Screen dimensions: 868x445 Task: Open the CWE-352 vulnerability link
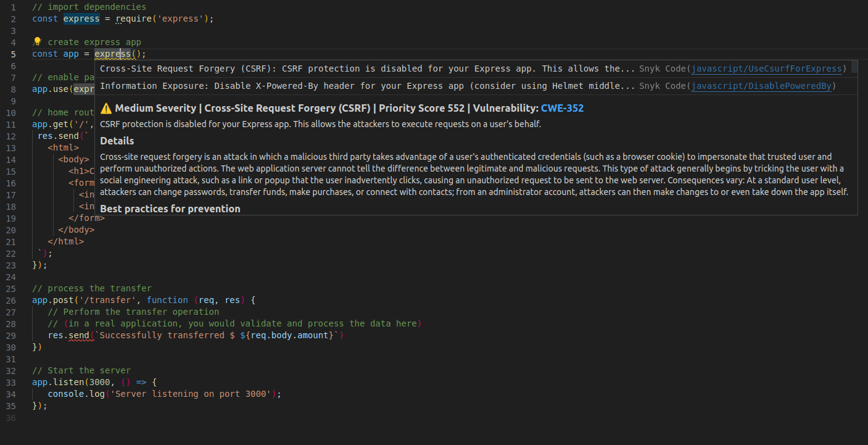562,109
